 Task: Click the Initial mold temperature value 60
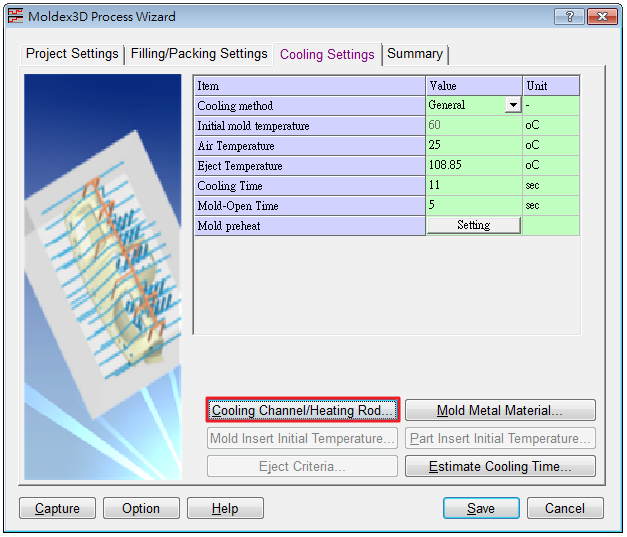(474, 125)
